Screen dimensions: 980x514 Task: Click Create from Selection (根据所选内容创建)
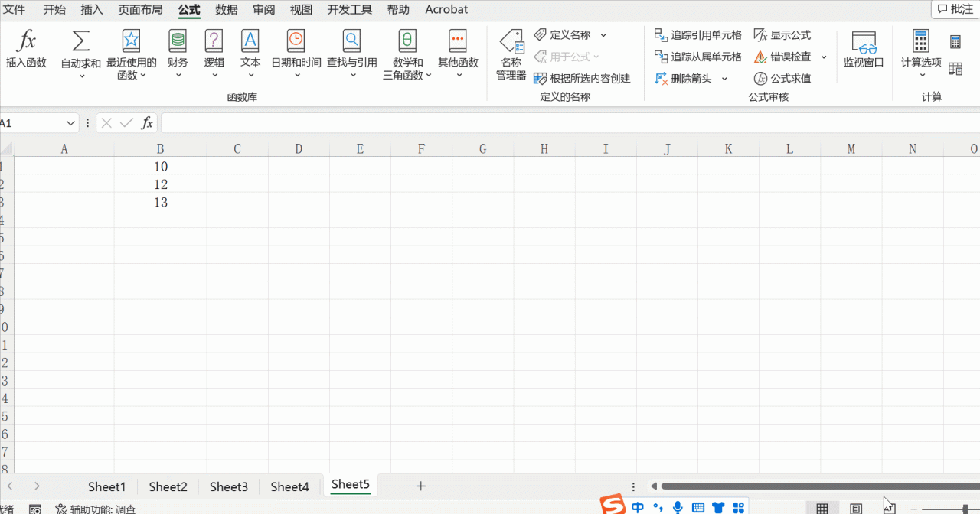pyautogui.click(x=582, y=79)
